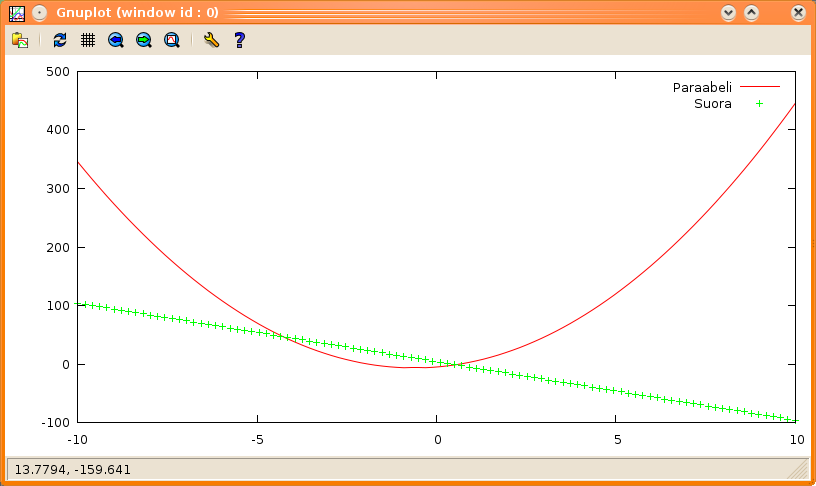This screenshot has height=486, width=816.
Task: Click the 10 x-axis label
Action: tap(797, 440)
